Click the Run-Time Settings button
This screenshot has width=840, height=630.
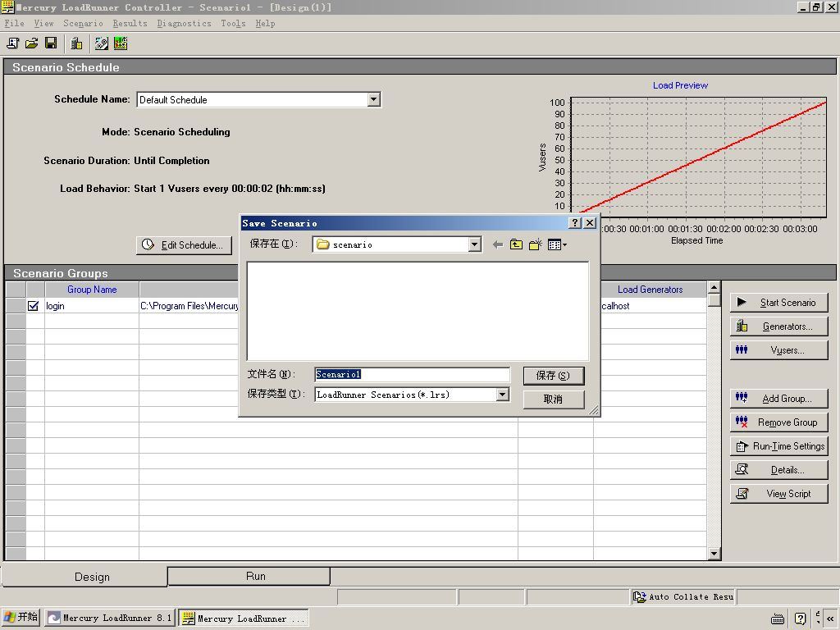click(x=779, y=446)
